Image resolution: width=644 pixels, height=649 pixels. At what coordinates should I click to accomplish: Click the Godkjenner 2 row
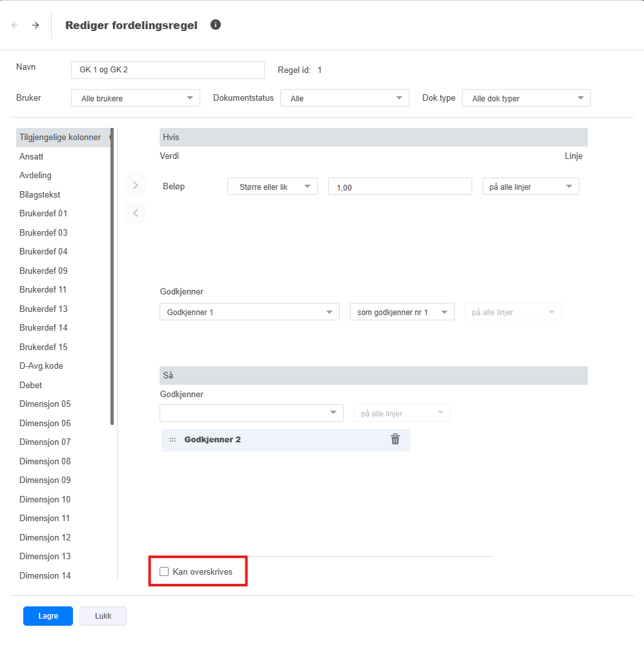click(286, 440)
